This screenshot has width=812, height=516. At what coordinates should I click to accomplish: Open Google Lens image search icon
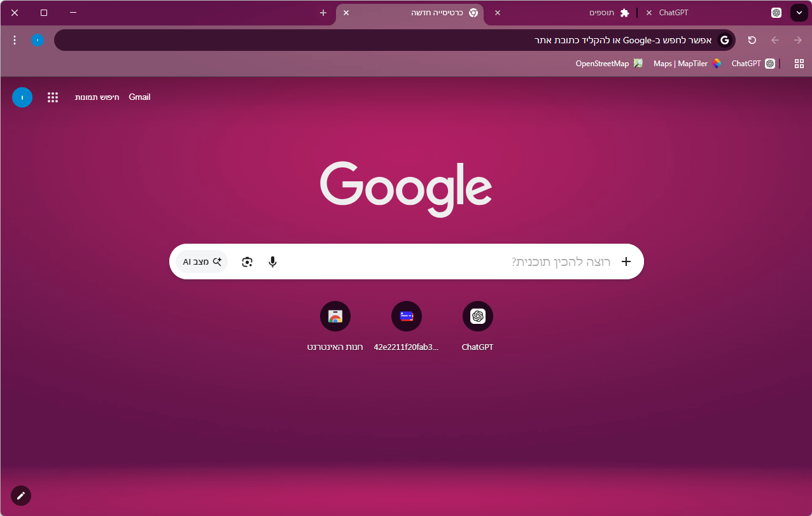pos(247,261)
